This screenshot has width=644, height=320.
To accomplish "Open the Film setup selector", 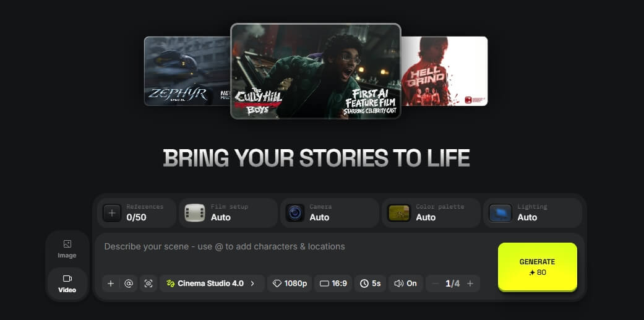I will point(228,213).
